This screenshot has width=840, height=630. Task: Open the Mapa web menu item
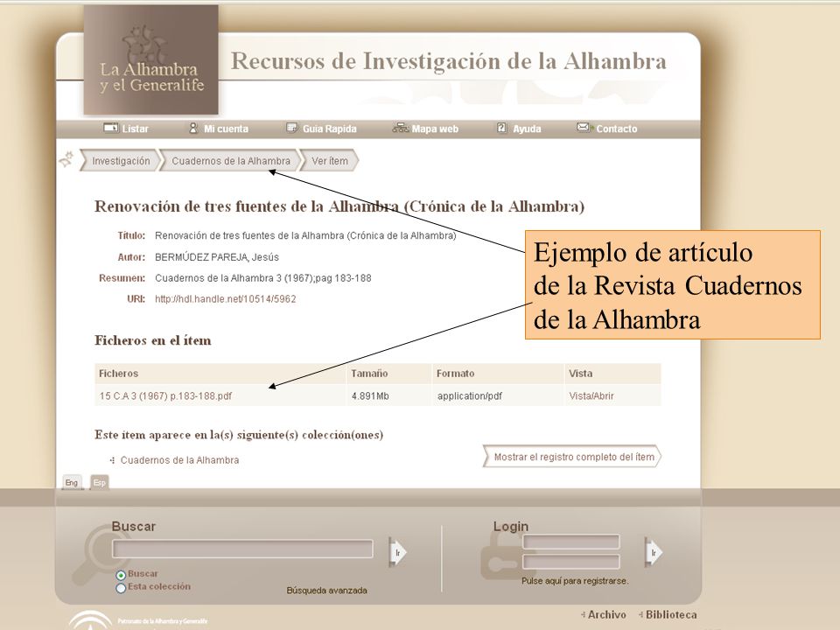click(425, 129)
